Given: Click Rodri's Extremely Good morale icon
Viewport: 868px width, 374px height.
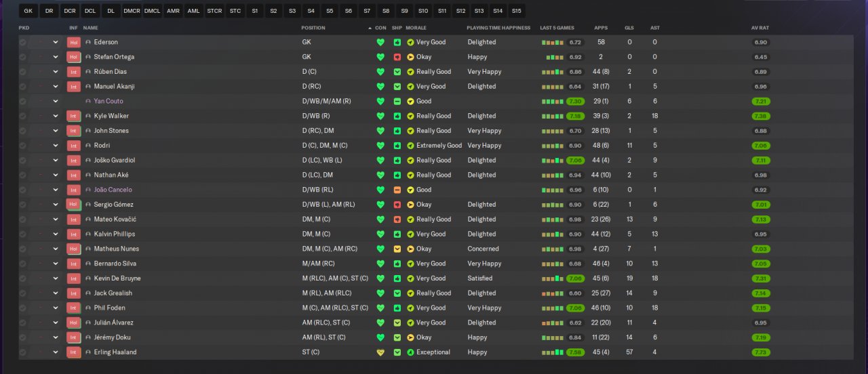Looking at the screenshot, I should (x=410, y=146).
